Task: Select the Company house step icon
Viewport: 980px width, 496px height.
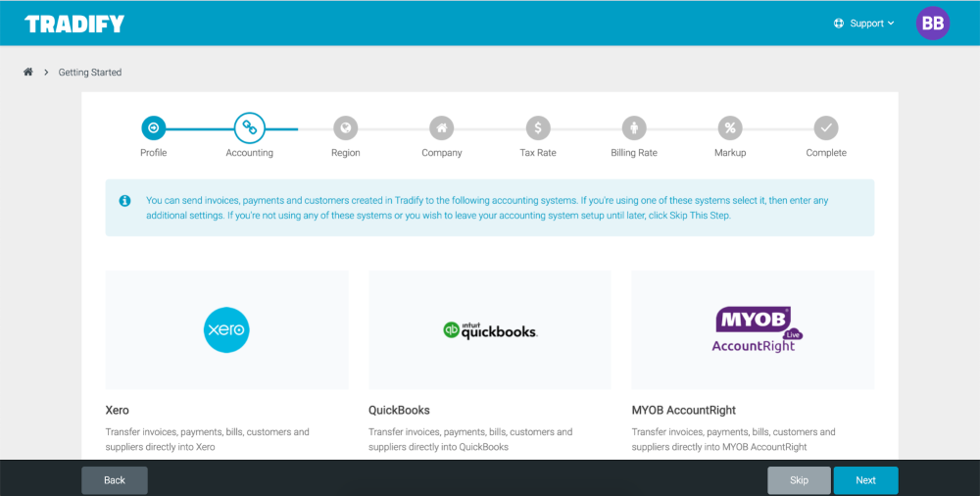Action: 442,128
